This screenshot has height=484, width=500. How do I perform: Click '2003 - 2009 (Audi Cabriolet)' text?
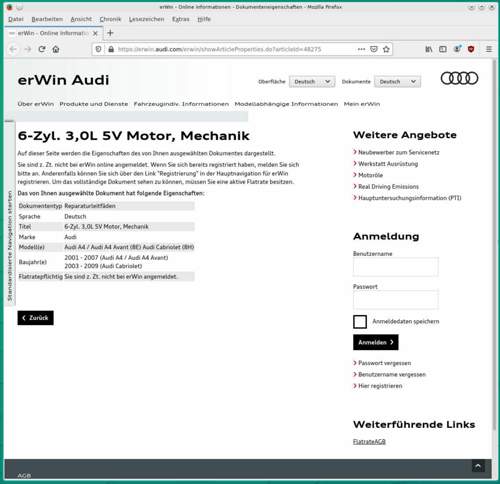[103, 266]
